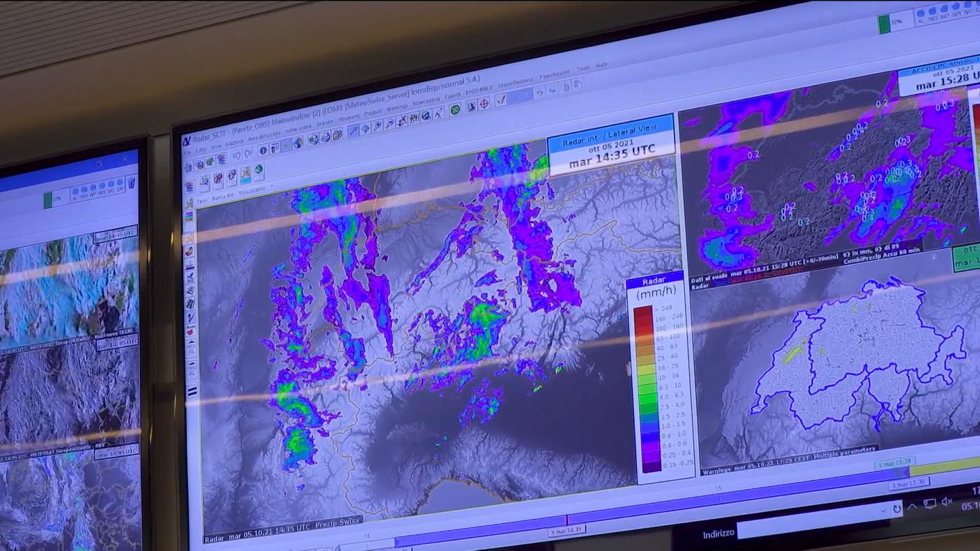Click the refresh button beside address field
The width and height of the screenshot is (980, 551).
896,509
